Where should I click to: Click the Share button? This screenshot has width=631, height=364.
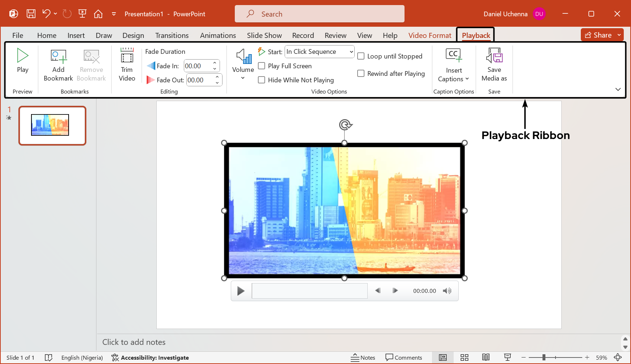[x=598, y=35]
